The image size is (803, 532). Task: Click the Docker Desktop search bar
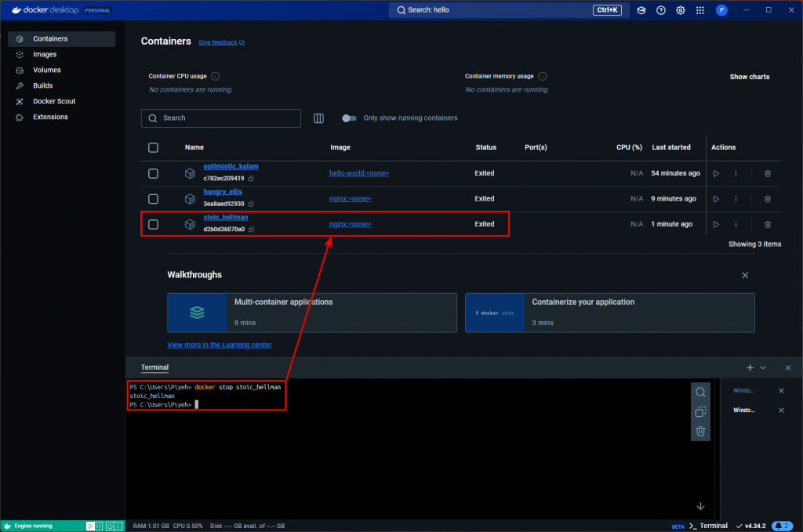point(507,10)
